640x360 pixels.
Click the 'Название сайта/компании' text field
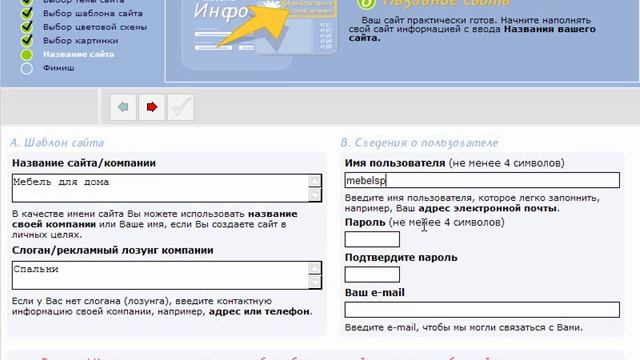(167, 188)
